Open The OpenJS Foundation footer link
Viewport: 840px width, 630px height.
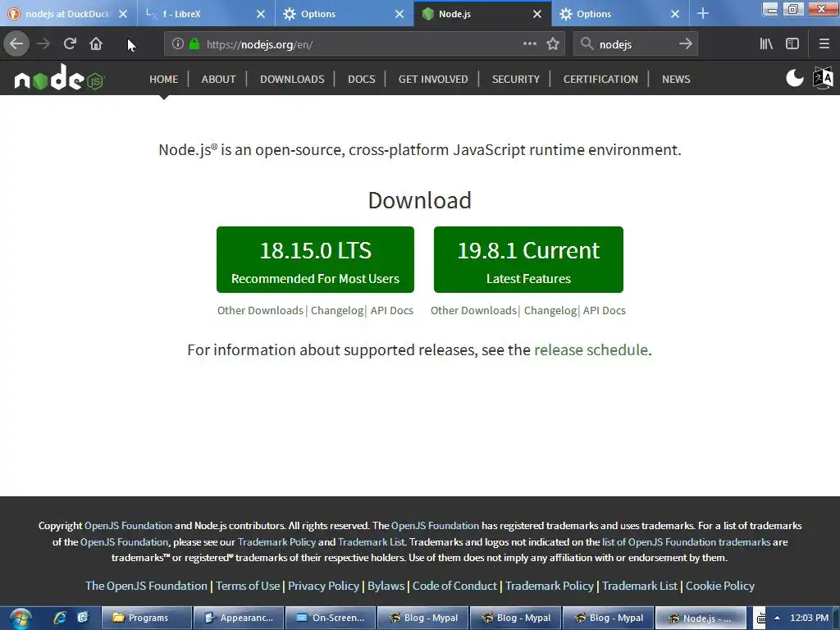pyautogui.click(x=146, y=586)
